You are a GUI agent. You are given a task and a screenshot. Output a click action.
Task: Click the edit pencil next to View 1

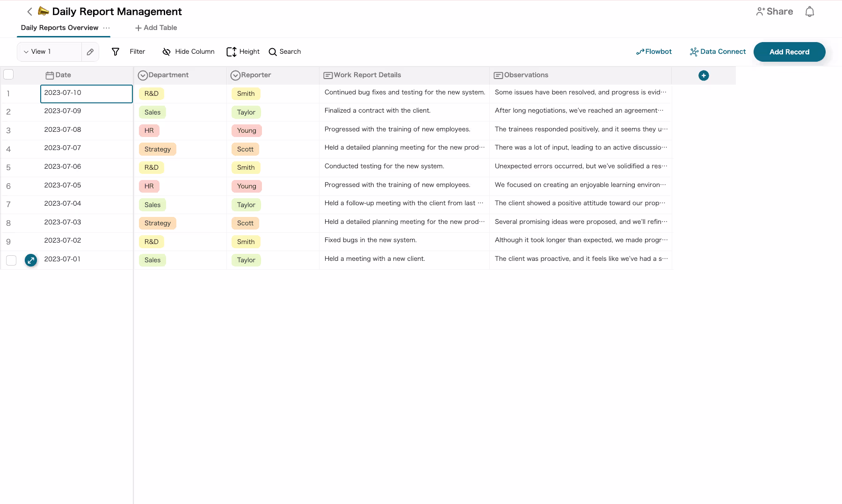tap(90, 51)
